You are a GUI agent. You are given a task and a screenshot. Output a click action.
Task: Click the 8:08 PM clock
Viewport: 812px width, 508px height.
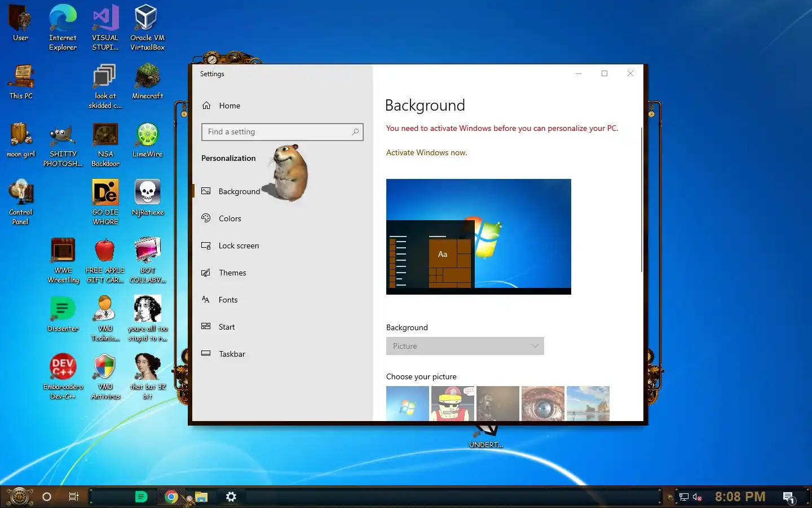740,497
